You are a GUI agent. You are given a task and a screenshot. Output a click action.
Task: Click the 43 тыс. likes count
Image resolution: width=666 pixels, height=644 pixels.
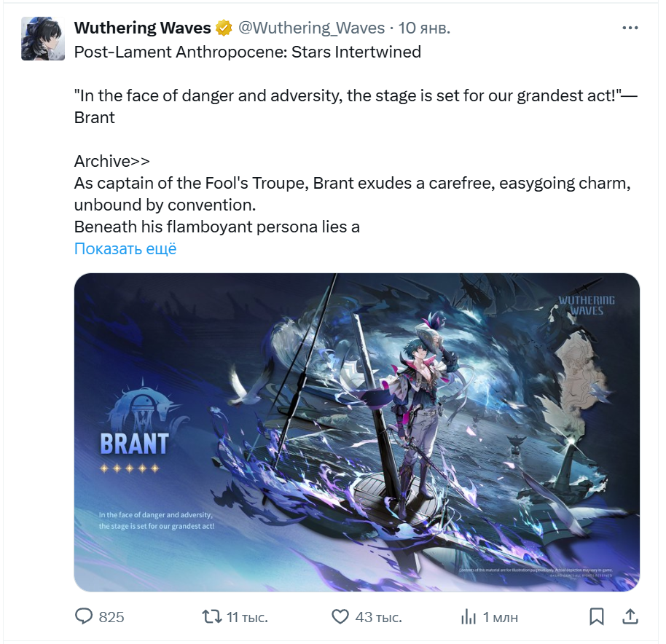point(378,617)
